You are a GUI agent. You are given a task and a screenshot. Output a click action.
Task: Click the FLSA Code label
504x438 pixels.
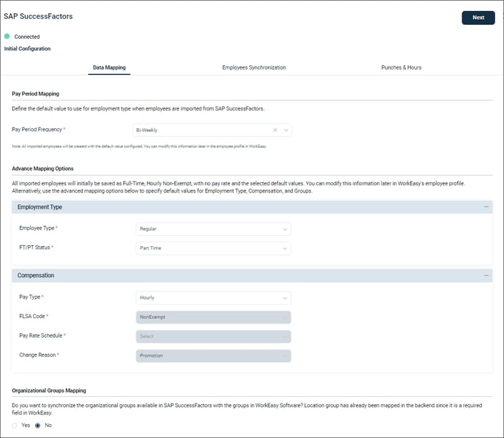click(x=32, y=316)
